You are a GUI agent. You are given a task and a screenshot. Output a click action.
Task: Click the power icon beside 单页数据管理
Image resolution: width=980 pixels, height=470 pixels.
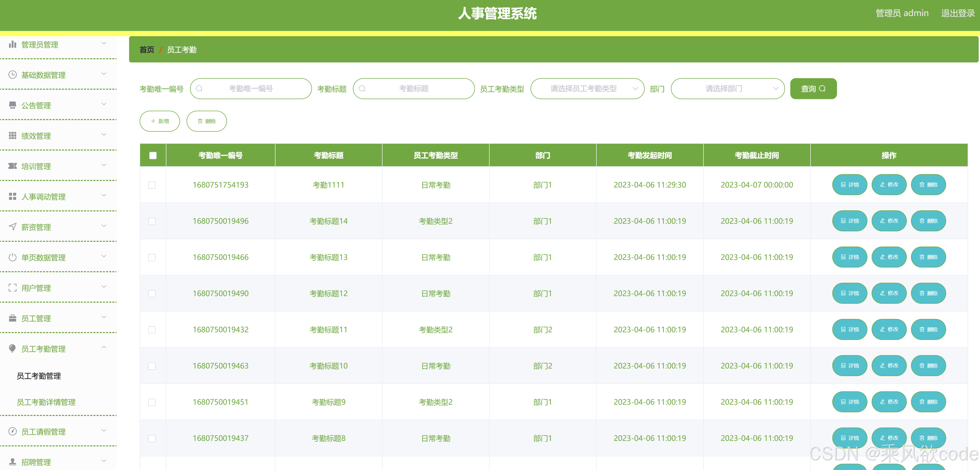click(x=13, y=258)
